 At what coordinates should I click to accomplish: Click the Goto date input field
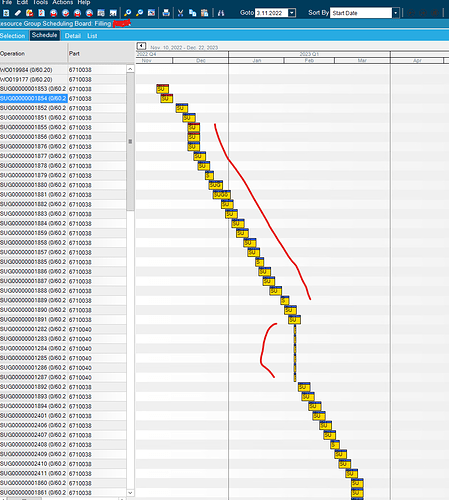[271, 13]
